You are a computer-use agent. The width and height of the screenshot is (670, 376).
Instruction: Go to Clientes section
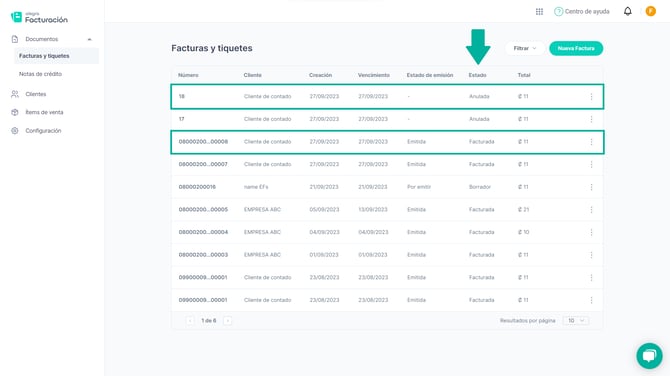click(x=35, y=94)
